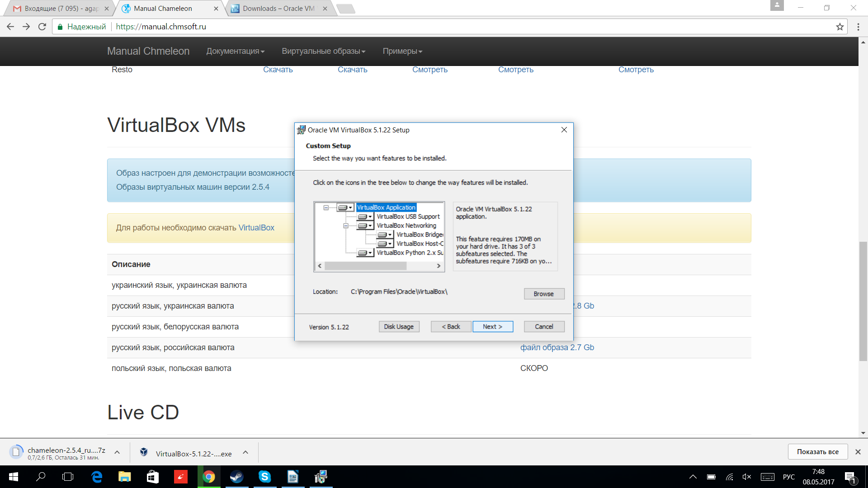The image size is (868, 488).
Task: Open VirtualBox USB Support feature dropdown
Action: pos(365,216)
